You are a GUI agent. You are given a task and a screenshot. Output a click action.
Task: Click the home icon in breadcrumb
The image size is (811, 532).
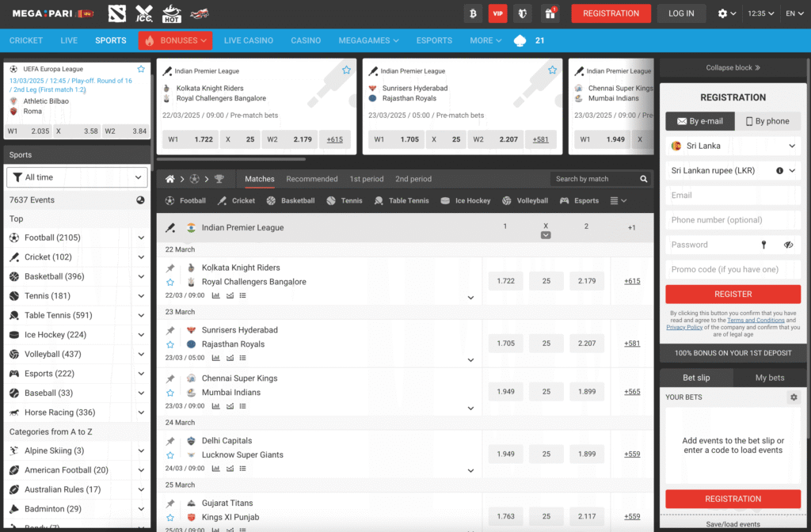(x=169, y=179)
